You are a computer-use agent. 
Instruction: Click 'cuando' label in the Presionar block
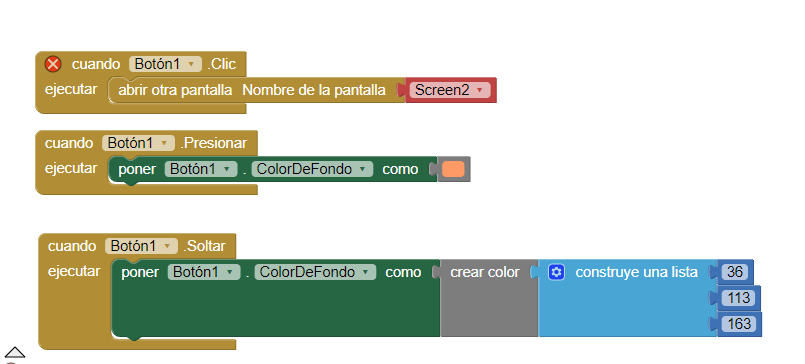[x=69, y=143]
